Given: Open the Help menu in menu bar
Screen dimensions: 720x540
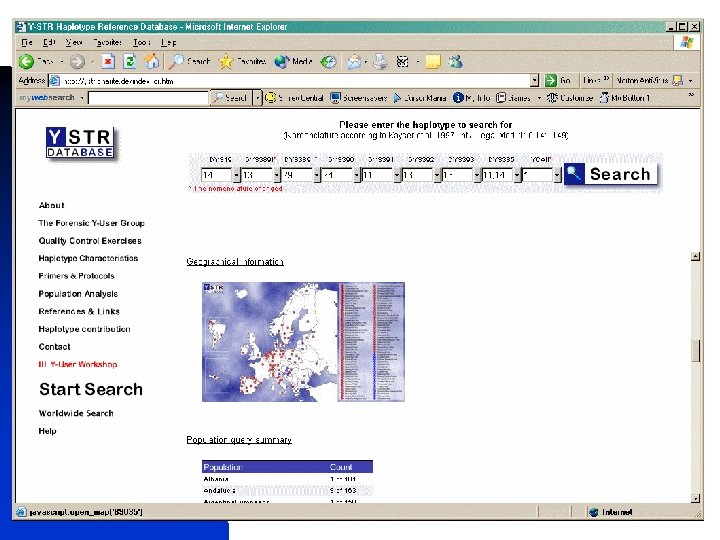Looking at the screenshot, I should click(x=169, y=43).
